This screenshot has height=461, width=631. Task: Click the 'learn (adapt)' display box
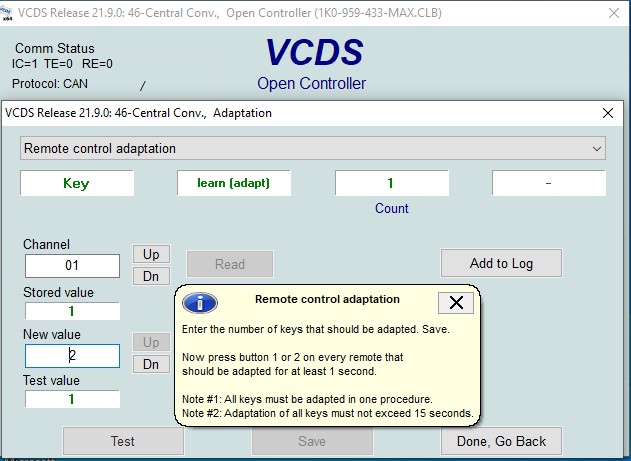234,183
